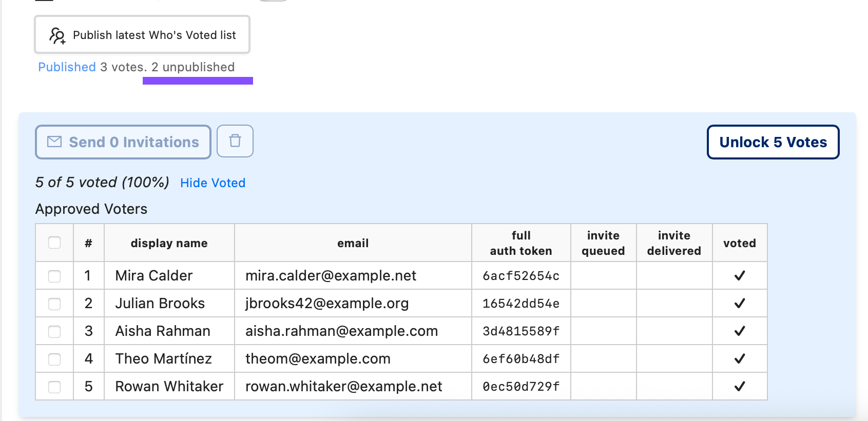Image resolution: width=868 pixels, height=421 pixels.
Task: Mark Theo Martínez row checkbox
Action: pos(54,359)
